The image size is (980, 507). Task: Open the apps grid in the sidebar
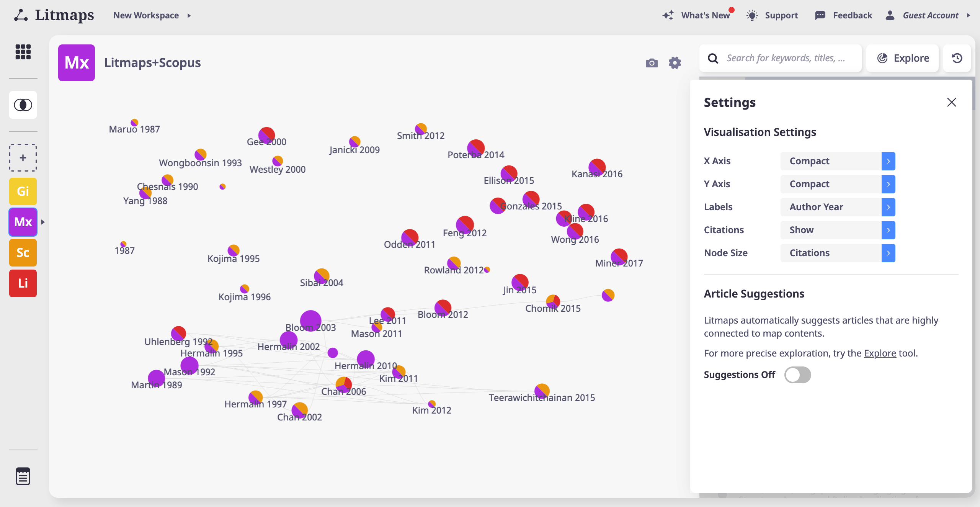(23, 52)
